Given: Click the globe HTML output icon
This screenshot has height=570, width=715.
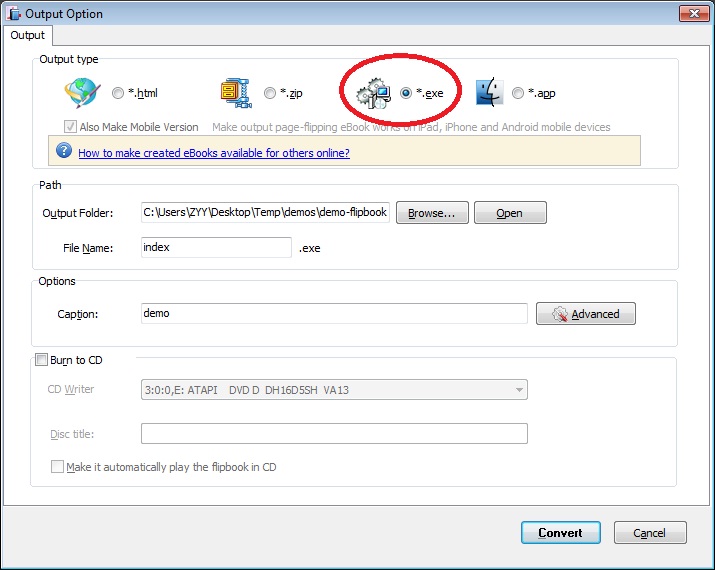Looking at the screenshot, I should pyautogui.click(x=83, y=93).
